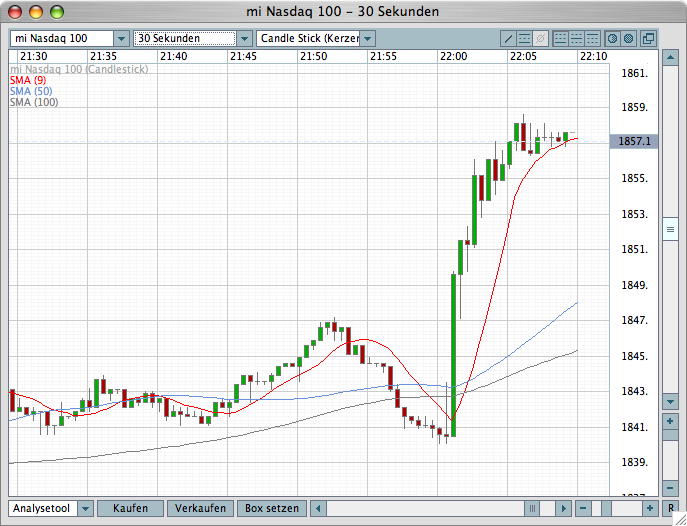
Task: Toggle the fully dotted octagon icon
Action: click(x=629, y=39)
